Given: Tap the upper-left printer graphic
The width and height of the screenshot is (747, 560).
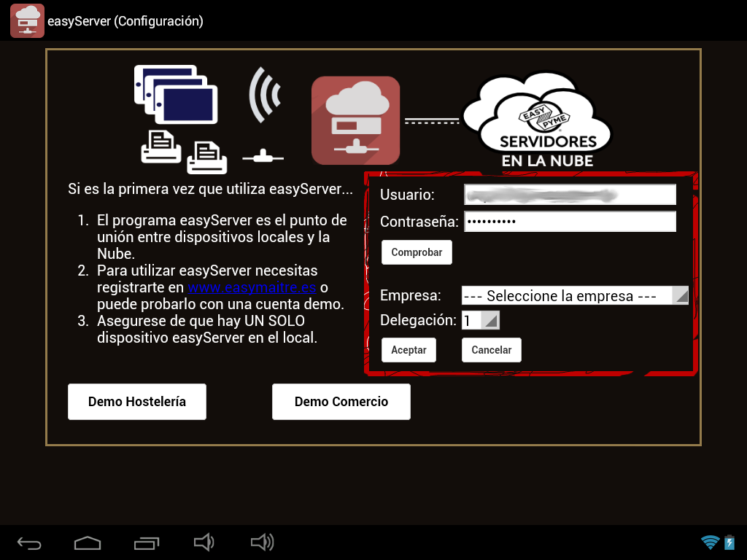Looking at the screenshot, I should [161, 147].
